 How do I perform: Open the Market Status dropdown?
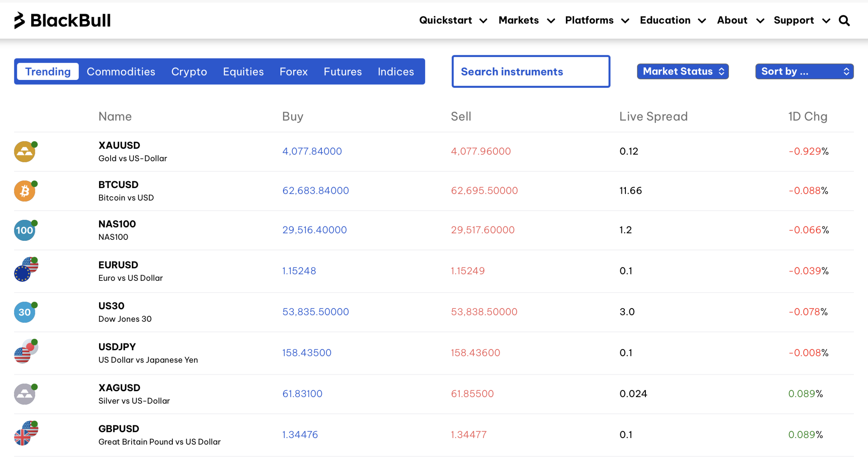click(683, 71)
